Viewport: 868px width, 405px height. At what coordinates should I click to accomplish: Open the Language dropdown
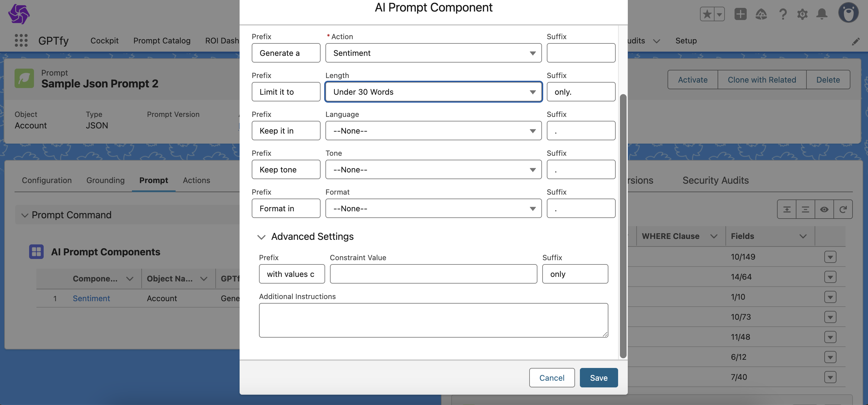[433, 131]
